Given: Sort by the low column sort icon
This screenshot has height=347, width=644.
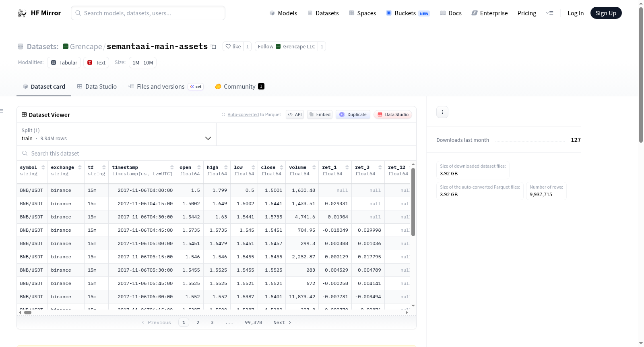Looking at the screenshot, I should point(253,167).
